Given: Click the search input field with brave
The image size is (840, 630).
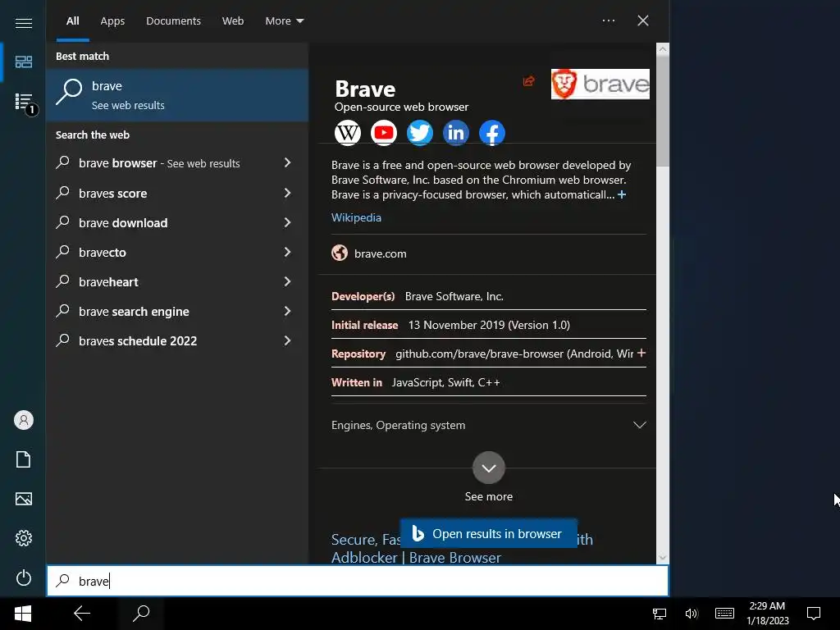Looking at the screenshot, I should point(358,581).
